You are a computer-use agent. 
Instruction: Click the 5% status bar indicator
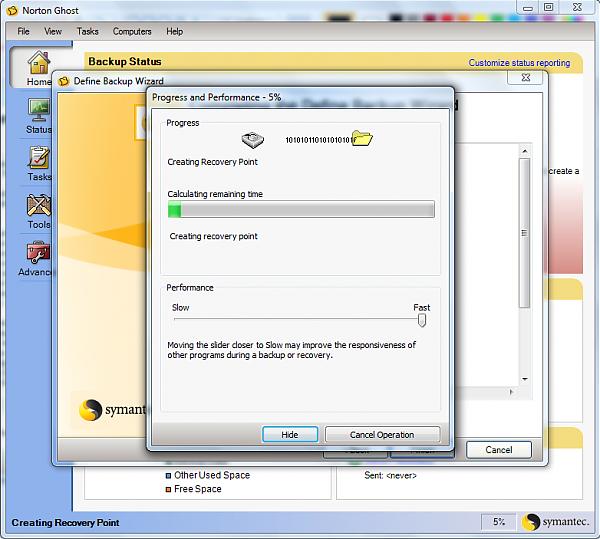click(x=499, y=522)
